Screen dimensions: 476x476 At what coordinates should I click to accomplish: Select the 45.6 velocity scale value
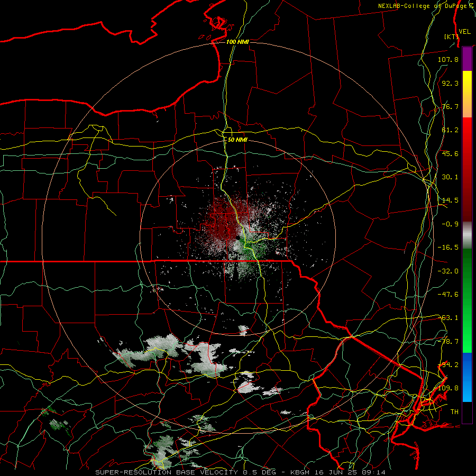450,153
